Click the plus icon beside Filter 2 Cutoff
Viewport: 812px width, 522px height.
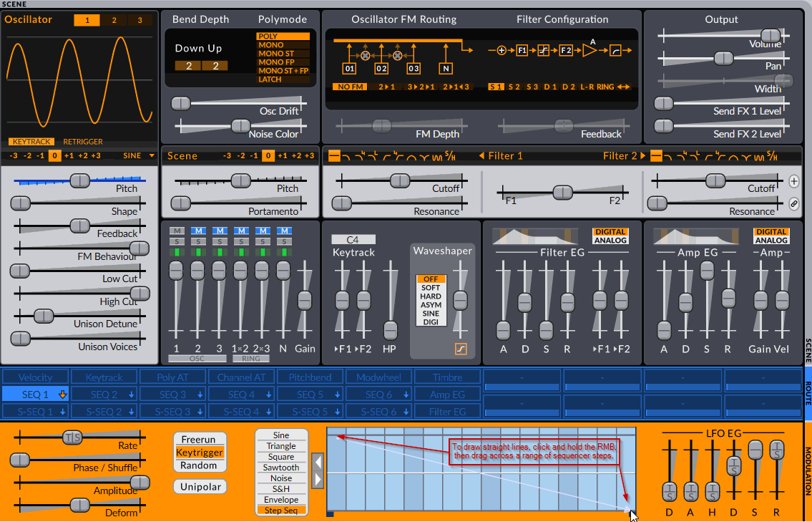point(794,181)
